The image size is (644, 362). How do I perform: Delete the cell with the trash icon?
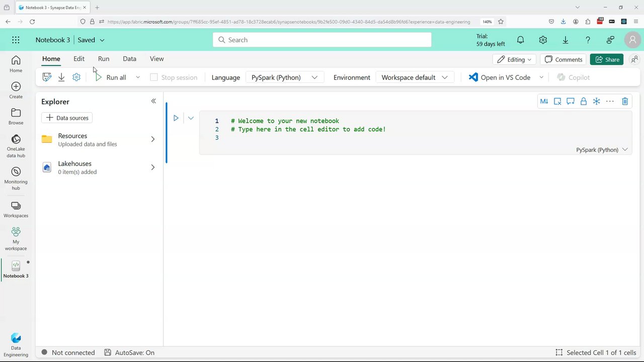625,101
